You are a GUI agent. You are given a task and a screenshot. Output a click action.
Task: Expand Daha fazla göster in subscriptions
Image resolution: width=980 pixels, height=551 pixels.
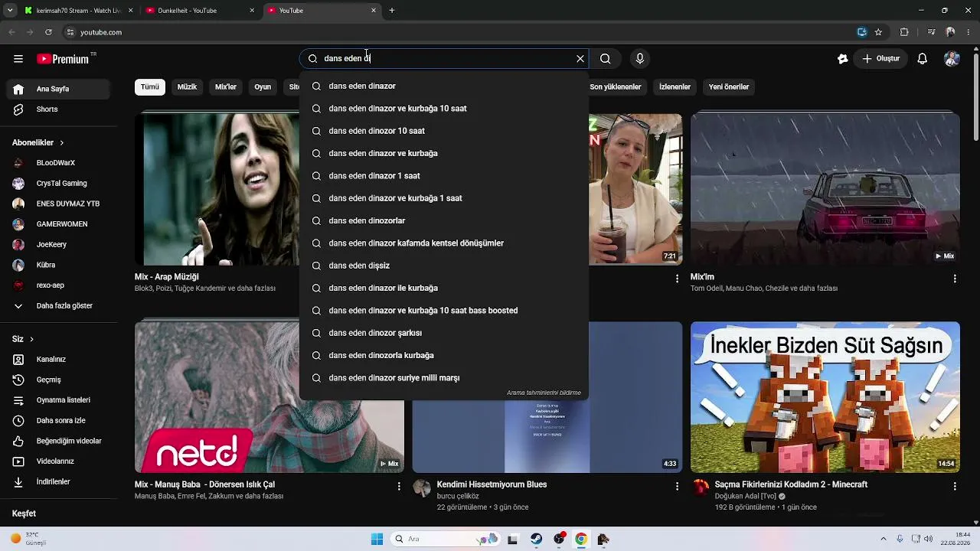point(58,306)
